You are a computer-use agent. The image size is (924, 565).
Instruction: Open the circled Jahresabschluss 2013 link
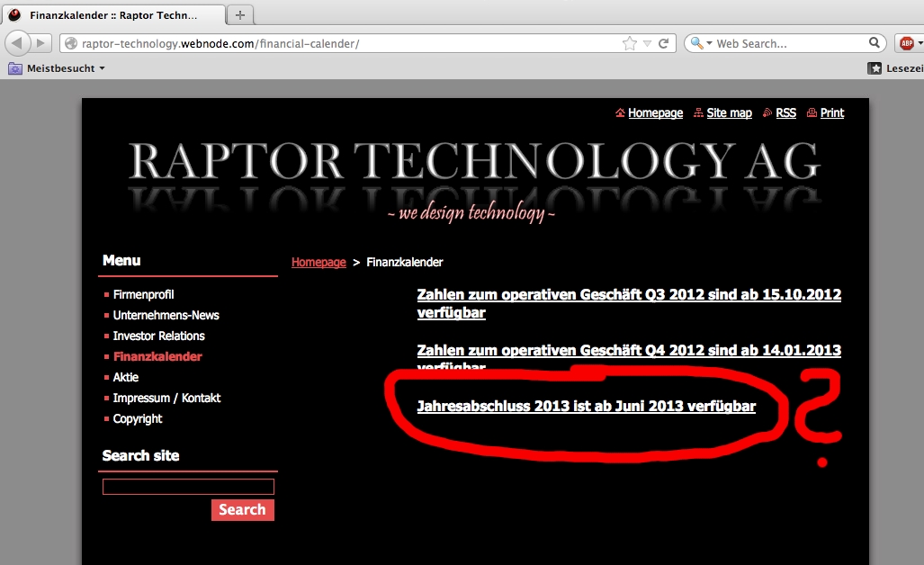(x=586, y=407)
